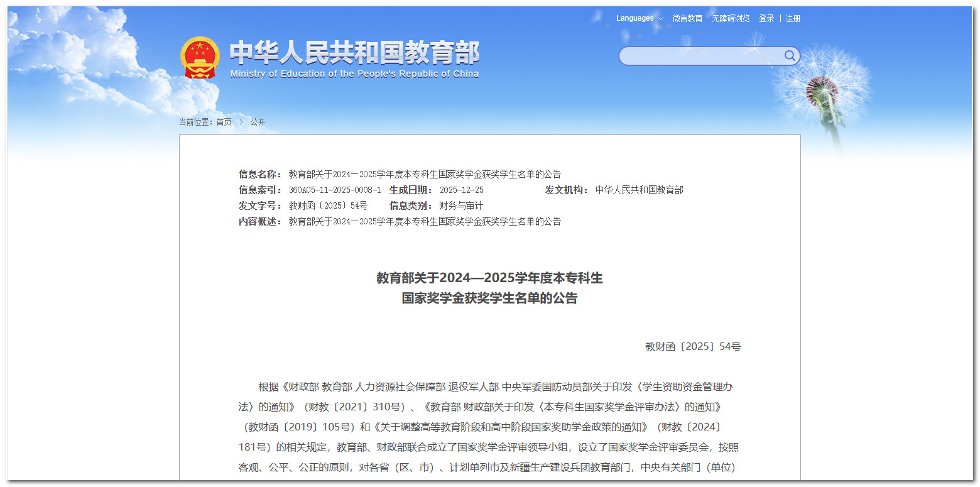Image resolution: width=980 pixels, height=487 pixels.
Task: Click the index number 360A05-11-2025-0008-1
Action: pos(335,190)
